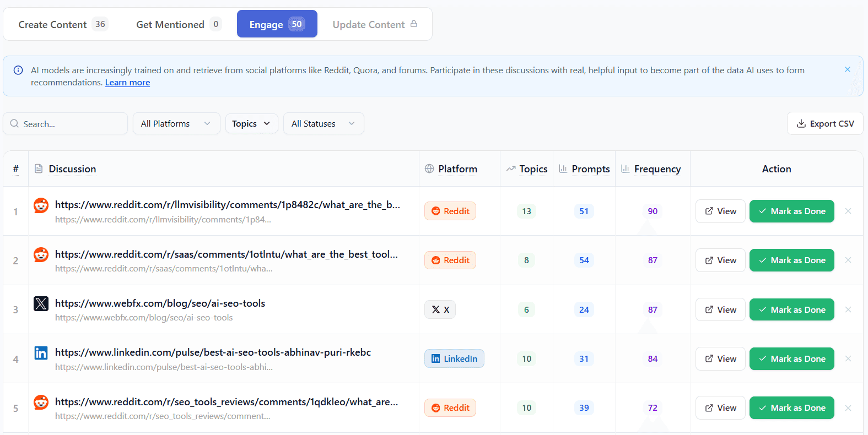Click the LinkedIn platform badge in row 4

pos(454,358)
